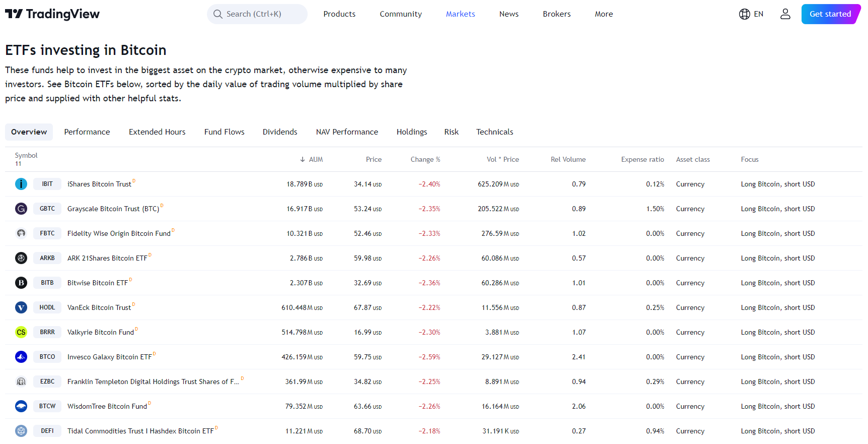868x444 pixels.
Task: Click the Grayscale GBTC logo
Action: pos(21,209)
